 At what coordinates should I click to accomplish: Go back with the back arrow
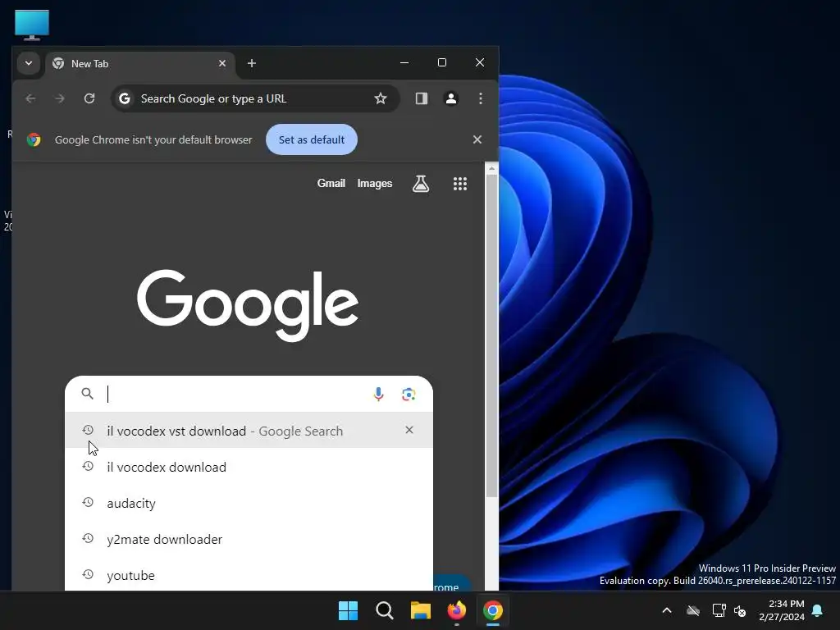tap(30, 98)
